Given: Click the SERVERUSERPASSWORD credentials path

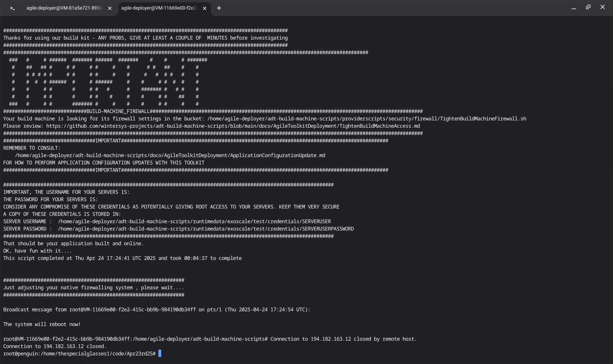Looking at the screenshot, I should (x=206, y=229).
